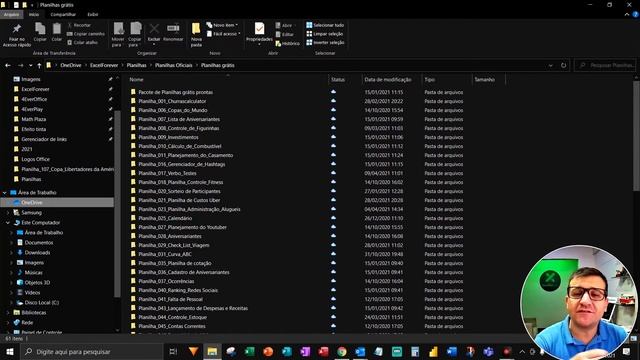Go up one folder level arrow
Viewport: 640px width, 360px height.
point(39,65)
